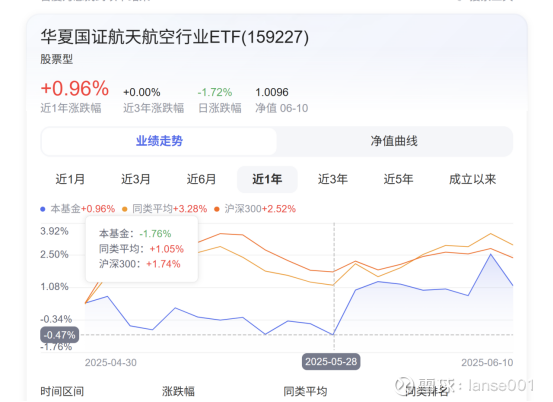This screenshot has height=402, width=553.
Task: Click the 2025-05-28 date marker on chart
Action: 331,362
